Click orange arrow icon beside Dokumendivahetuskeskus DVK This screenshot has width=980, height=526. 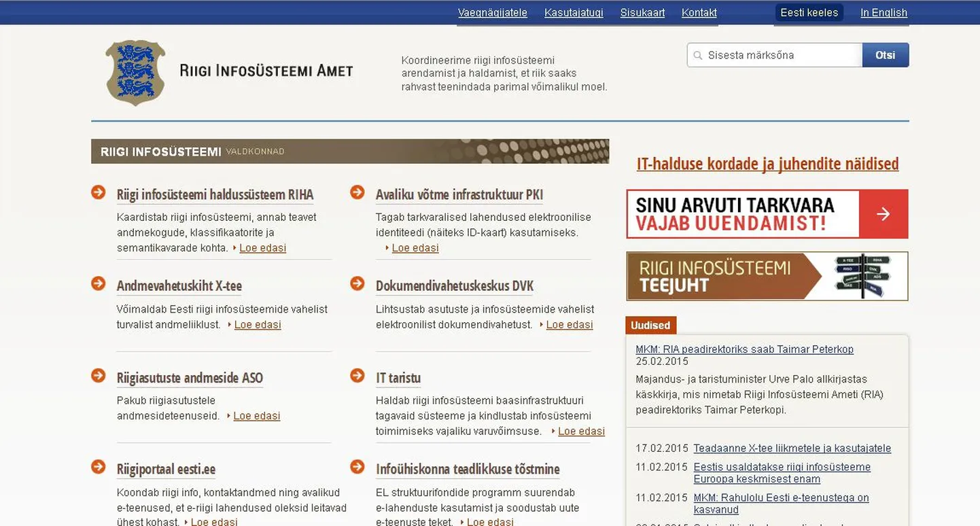(357, 283)
